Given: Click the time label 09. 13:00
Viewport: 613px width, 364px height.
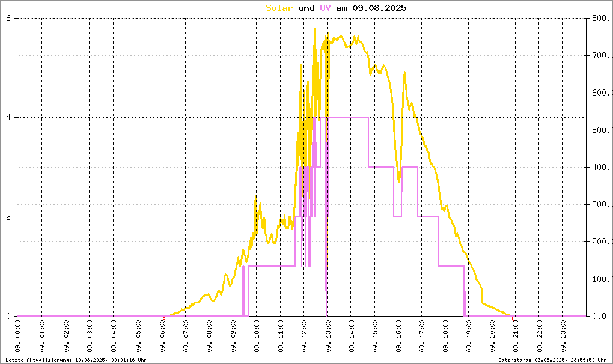Looking at the screenshot, I should click(328, 336).
